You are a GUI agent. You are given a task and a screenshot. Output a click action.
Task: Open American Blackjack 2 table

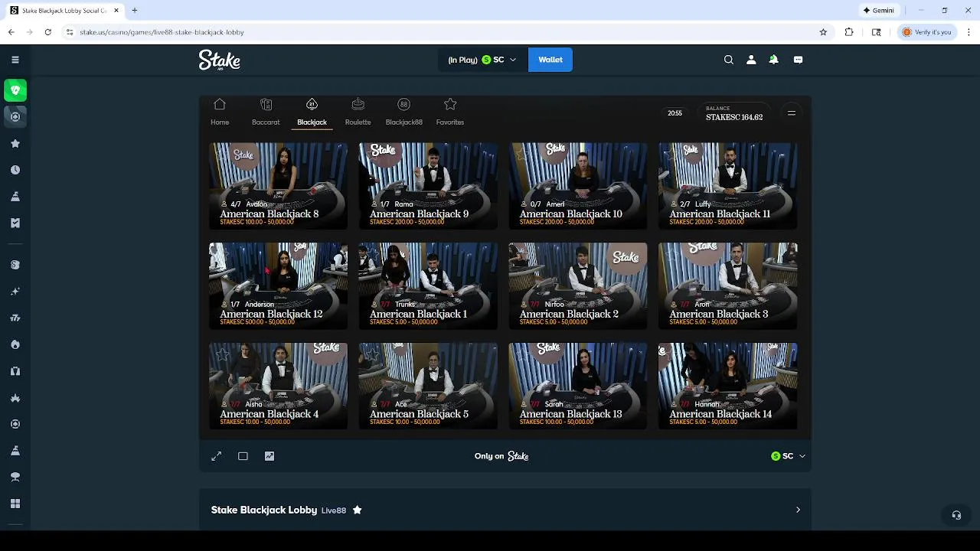coord(578,286)
